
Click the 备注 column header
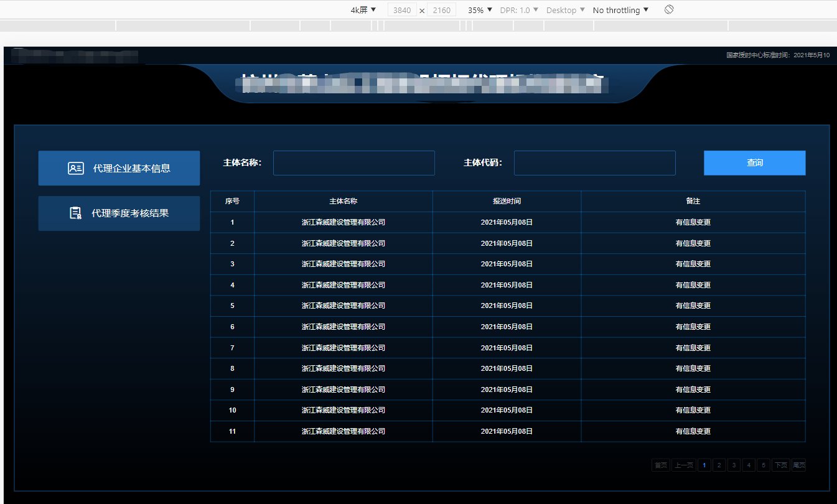point(693,201)
